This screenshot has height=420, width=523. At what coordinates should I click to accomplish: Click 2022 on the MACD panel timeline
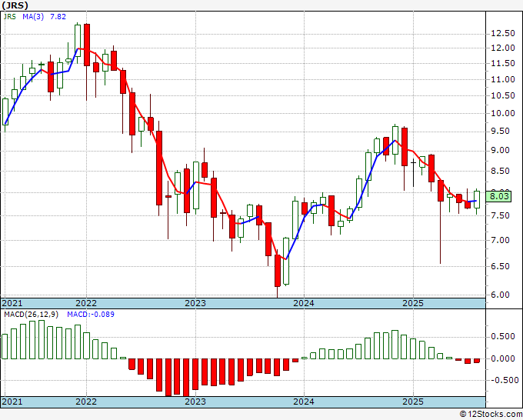tap(86, 402)
